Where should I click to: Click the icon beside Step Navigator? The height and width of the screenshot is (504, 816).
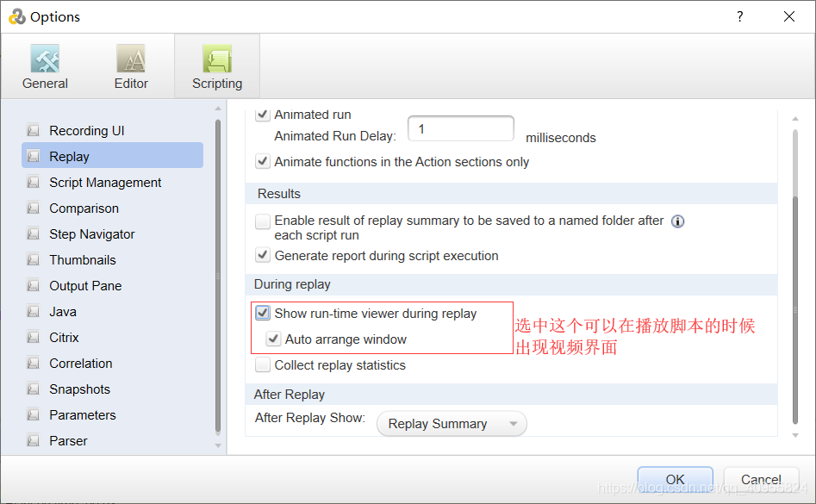pyautogui.click(x=34, y=234)
